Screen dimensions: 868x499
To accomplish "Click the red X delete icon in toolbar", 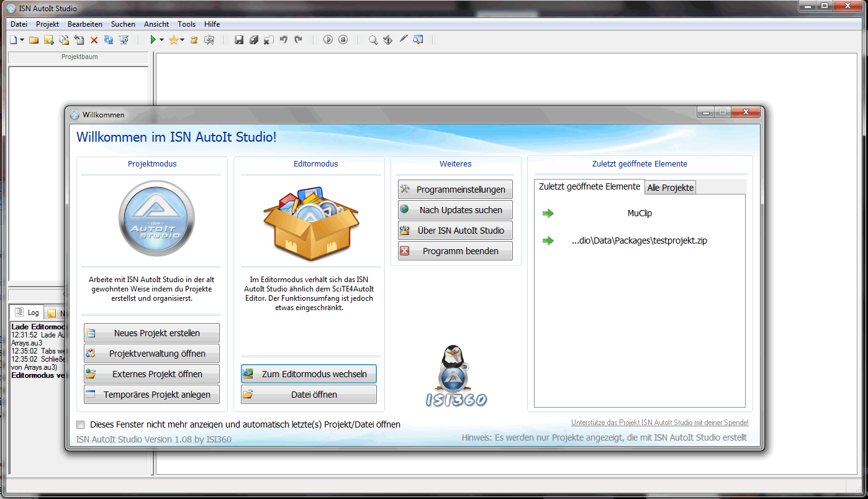I will coord(94,40).
